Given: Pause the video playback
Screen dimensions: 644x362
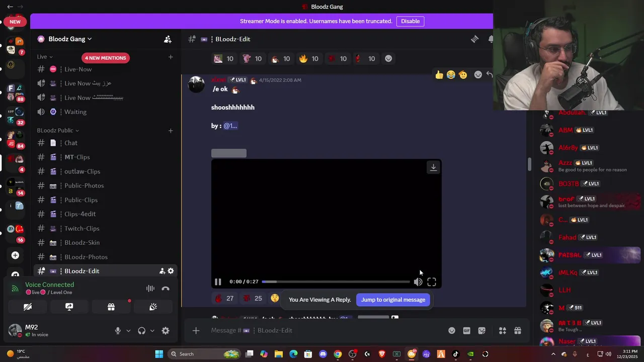Looking at the screenshot, I should (x=218, y=282).
